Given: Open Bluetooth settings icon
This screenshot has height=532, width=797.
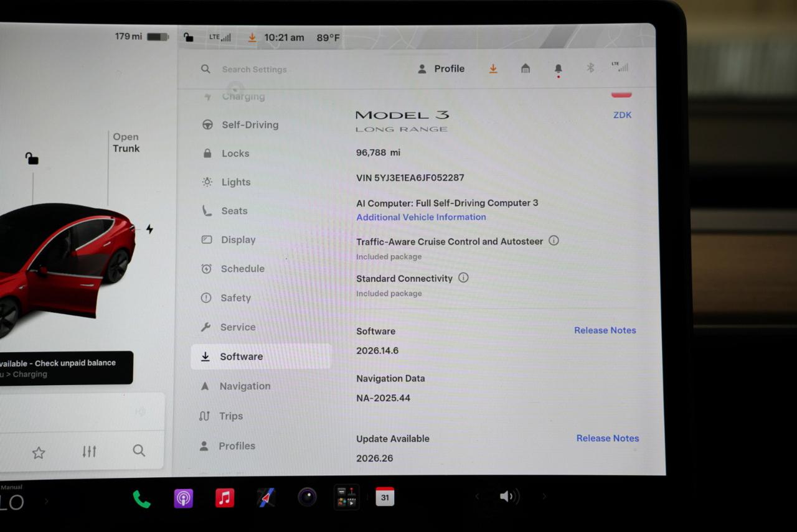Looking at the screenshot, I should click(590, 68).
